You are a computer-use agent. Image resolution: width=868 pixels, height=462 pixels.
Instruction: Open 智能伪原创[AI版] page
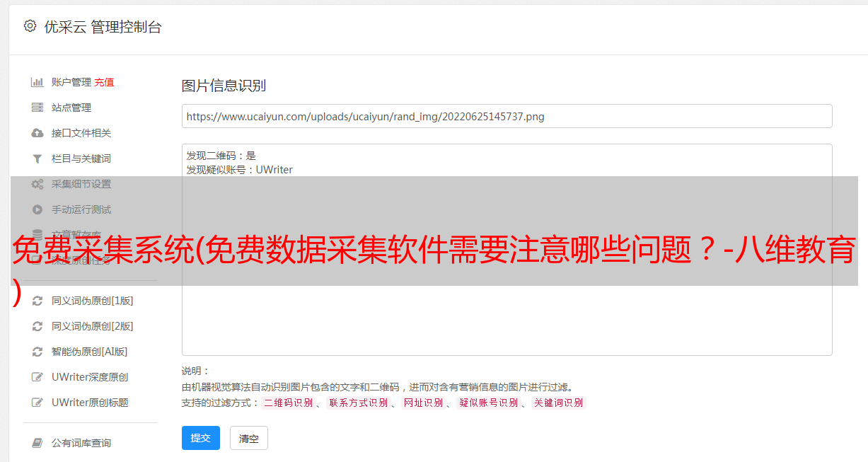pos(90,352)
